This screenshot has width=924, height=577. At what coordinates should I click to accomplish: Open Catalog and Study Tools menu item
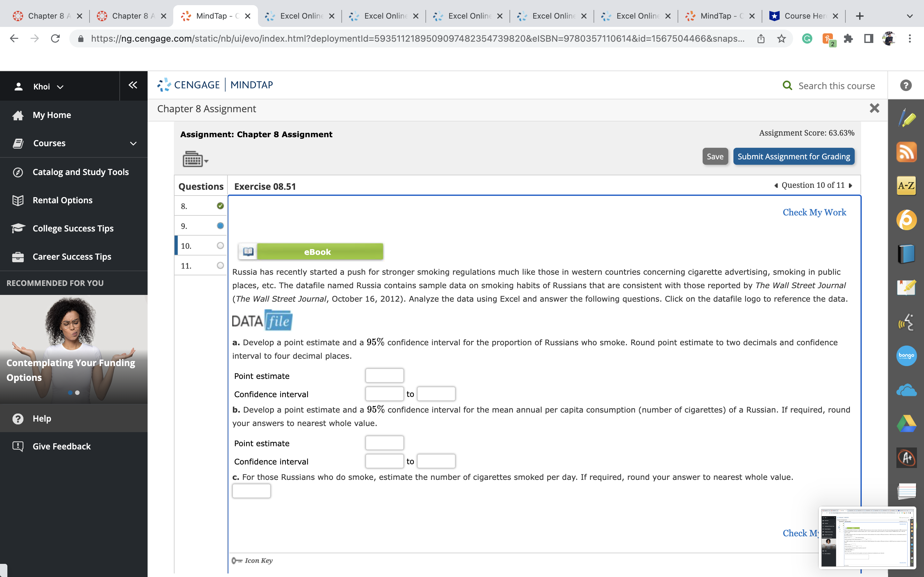pyautogui.click(x=81, y=172)
